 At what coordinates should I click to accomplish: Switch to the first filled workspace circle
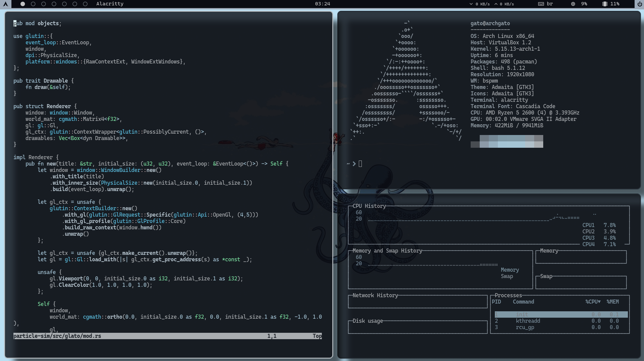23,4
